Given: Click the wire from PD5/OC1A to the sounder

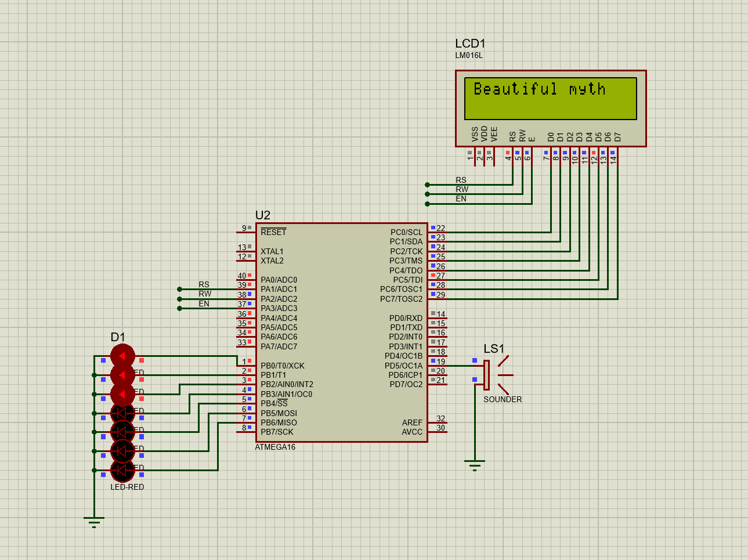Looking at the screenshot, I should (x=458, y=365).
